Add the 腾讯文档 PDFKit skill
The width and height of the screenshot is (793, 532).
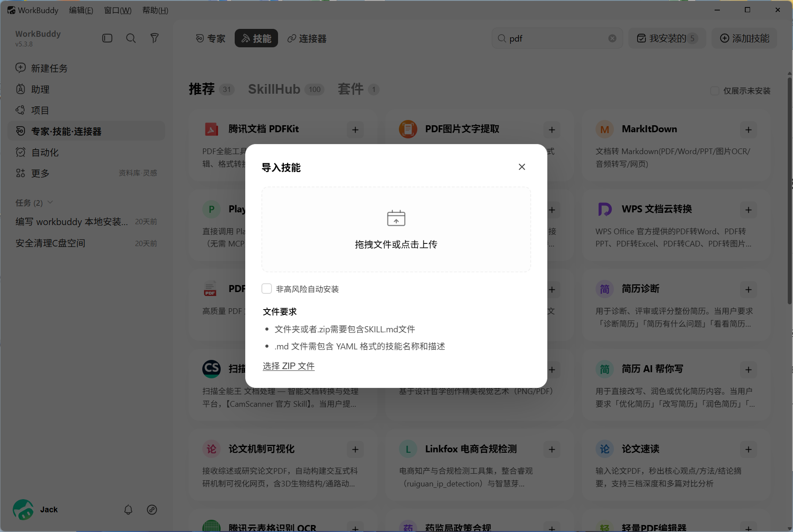[x=355, y=130]
